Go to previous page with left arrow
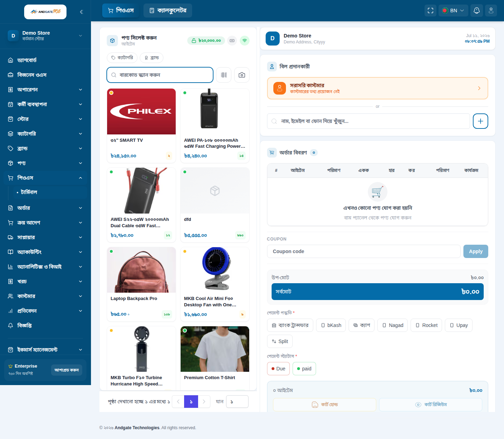Viewport: 504px width, 439px height. click(178, 402)
